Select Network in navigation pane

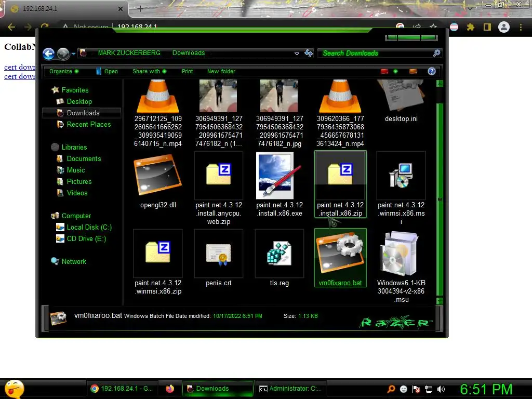tap(74, 262)
